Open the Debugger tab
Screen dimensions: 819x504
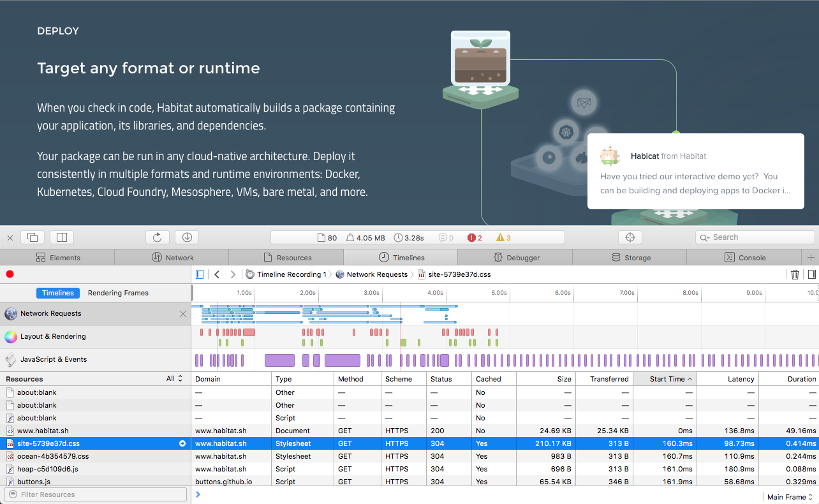tap(515, 258)
